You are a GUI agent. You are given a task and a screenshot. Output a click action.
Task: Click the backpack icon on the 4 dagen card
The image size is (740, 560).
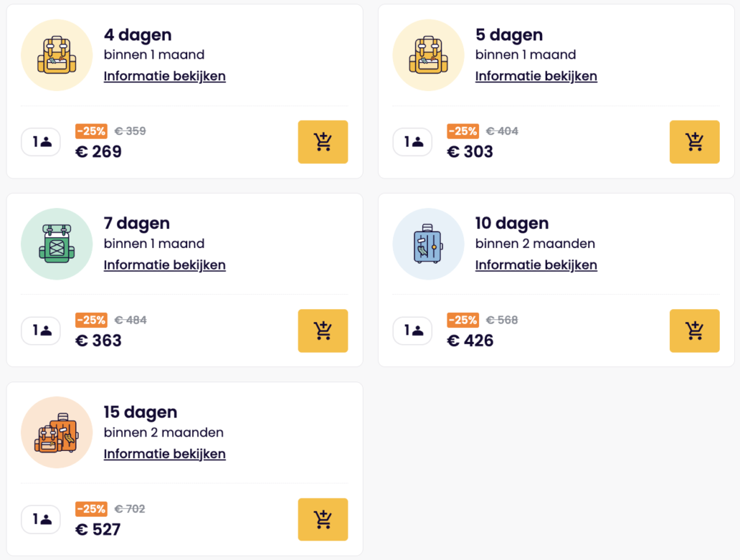click(x=56, y=54)
